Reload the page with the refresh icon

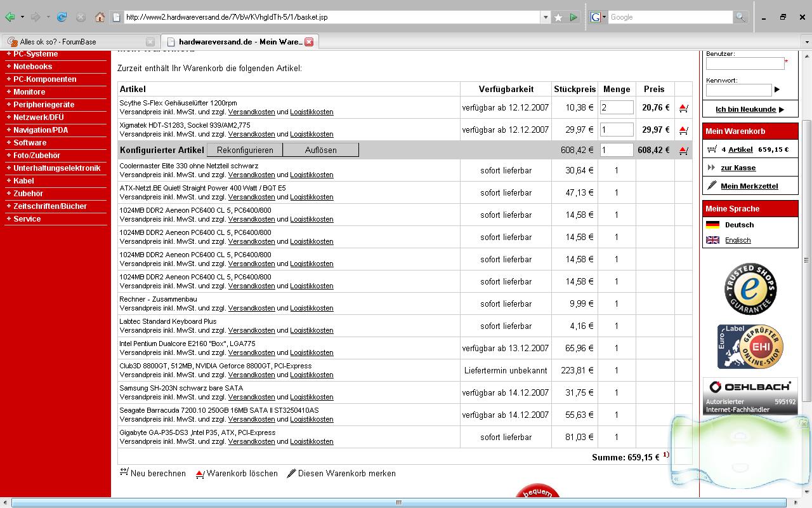click(x=62, y=17)
